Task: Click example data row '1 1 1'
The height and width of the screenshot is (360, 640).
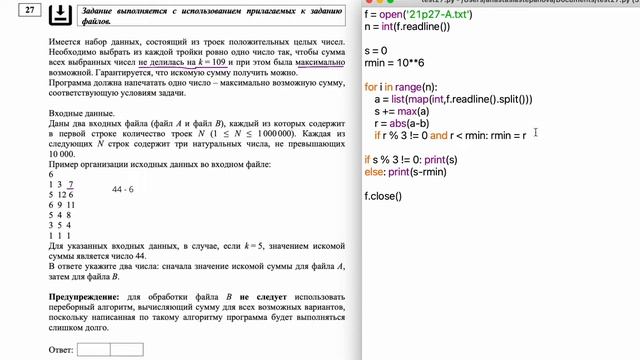Action: tap(60, 236)
